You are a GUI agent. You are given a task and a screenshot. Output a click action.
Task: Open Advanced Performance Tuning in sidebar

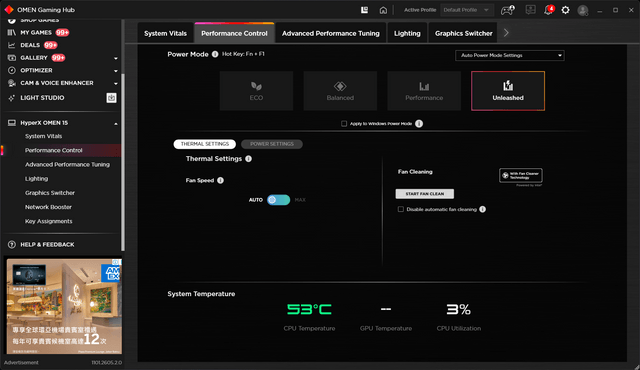click(67, 164)
